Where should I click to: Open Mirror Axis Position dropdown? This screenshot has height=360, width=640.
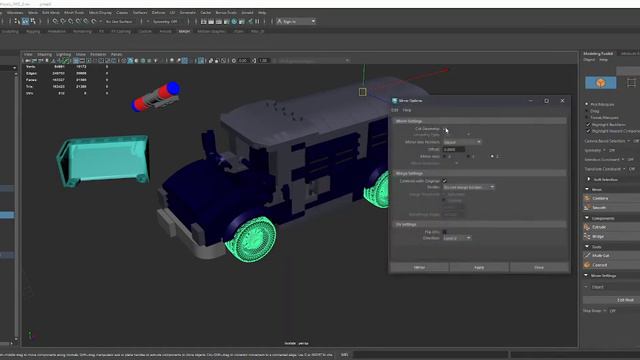pyautogui.click(x=462, y=142)
